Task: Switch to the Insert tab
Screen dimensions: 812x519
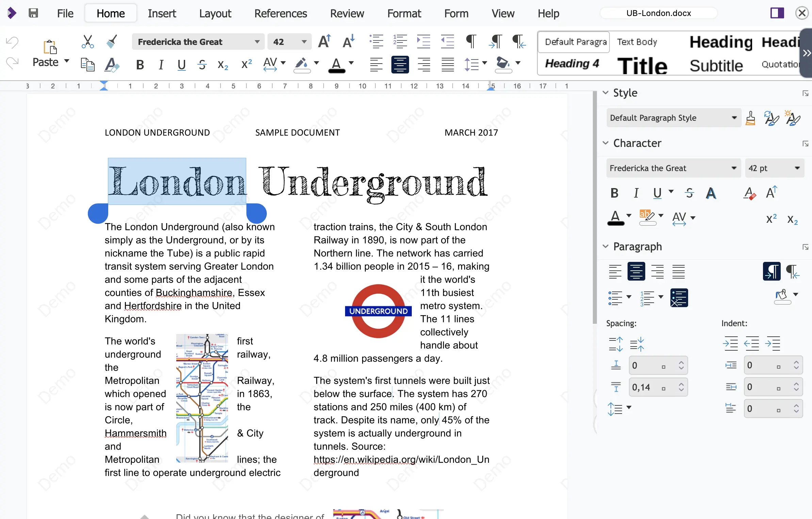Action: point(162,14)
